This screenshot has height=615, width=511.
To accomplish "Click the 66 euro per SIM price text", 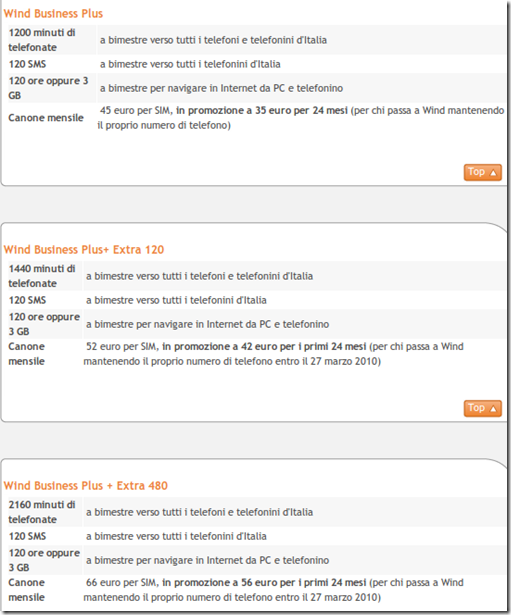I will (122, 583).
